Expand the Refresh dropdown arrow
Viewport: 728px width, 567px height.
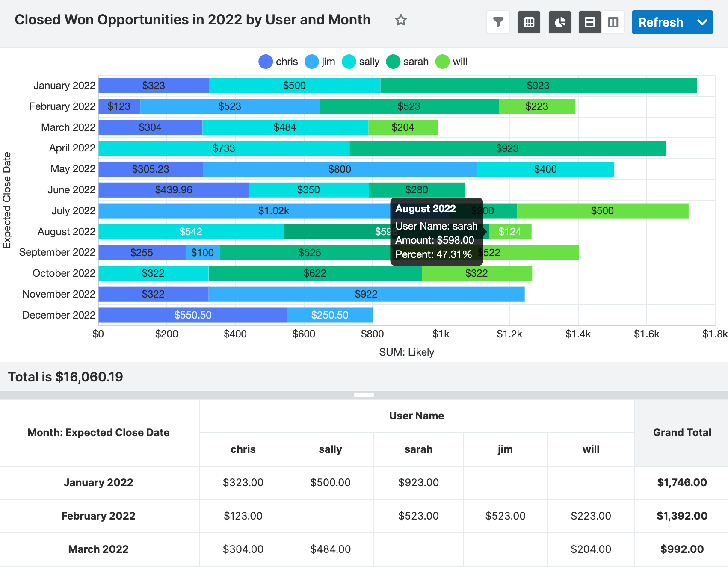click(x=702, y=22)
